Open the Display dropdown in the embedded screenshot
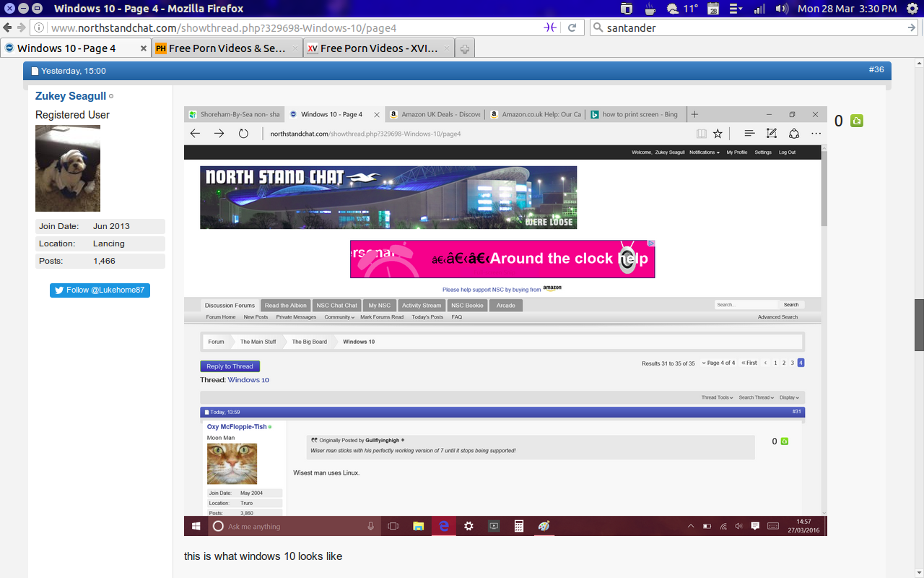Screen dimensions: 924x578 click(789, 397)
